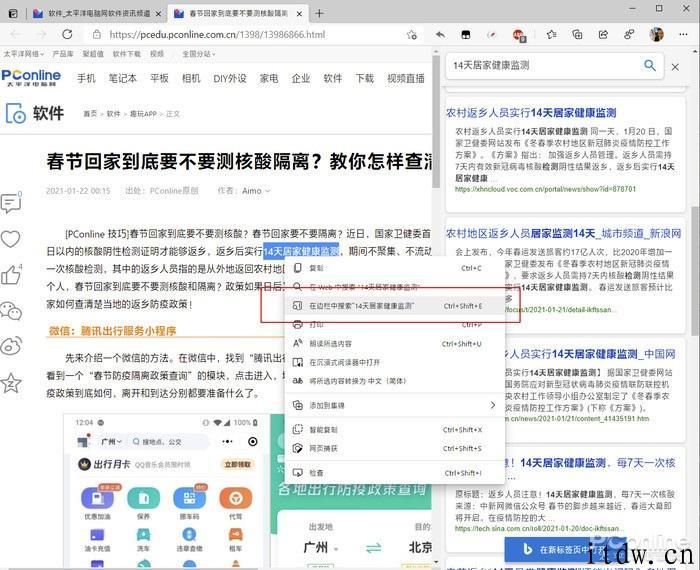The width and height of the screenshot is (700, 570).
Task: Click the 下载 navigation link
Action: point(364,79)
